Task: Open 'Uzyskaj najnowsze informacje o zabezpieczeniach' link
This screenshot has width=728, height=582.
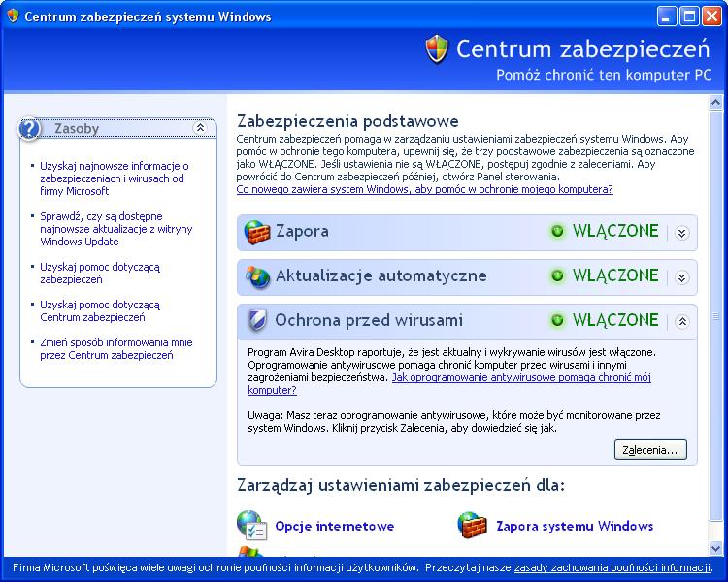Action: [x=115, y=178]
